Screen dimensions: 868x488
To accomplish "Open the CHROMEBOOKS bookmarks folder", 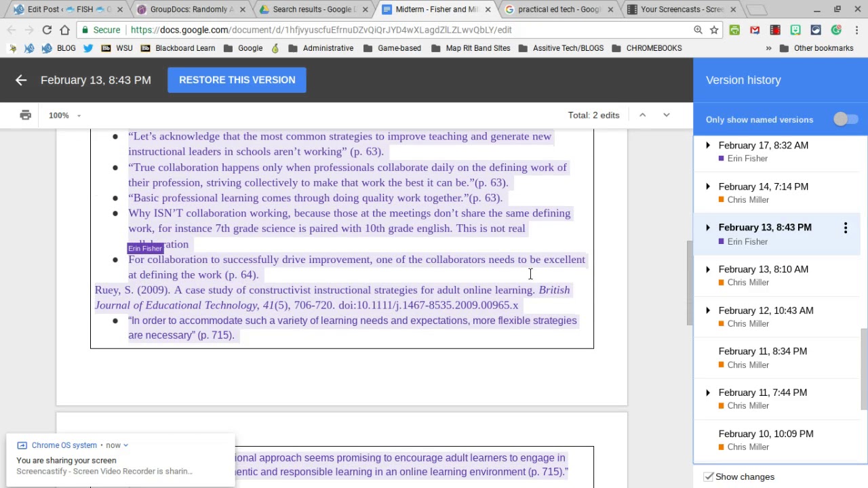I will pos(647,48).
